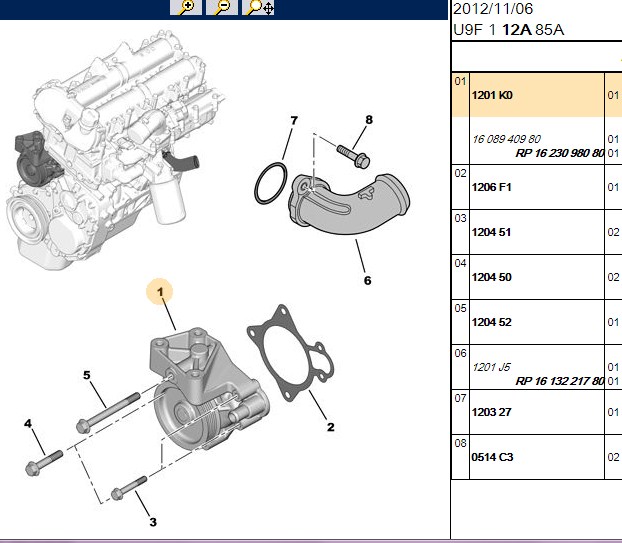Click callout number 5 for long bolt
Screen dimensions: 622x543
point(87,375)
